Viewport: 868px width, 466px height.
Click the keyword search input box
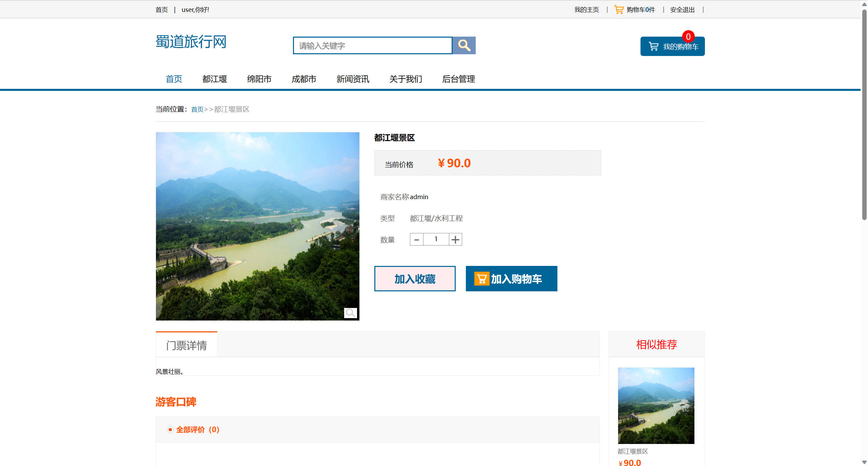[372, 45]
